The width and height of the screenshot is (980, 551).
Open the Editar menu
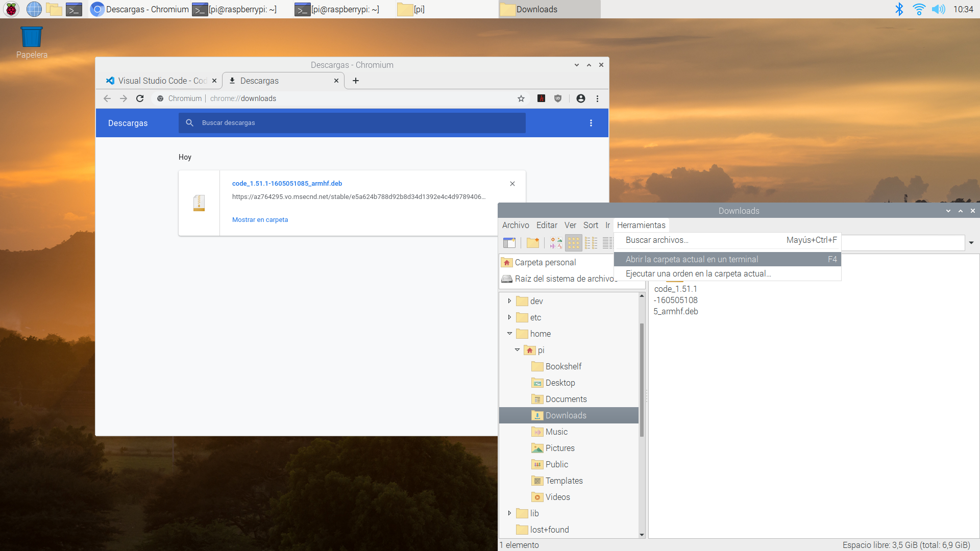547,225
